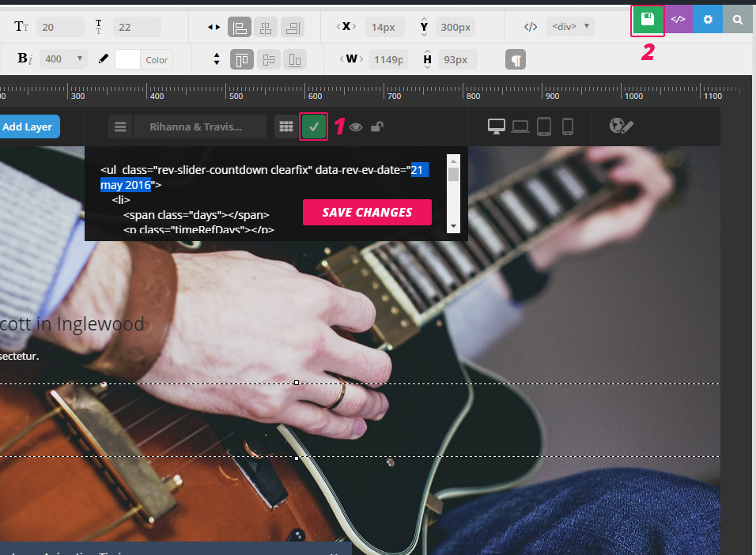The height and width of the screenshot is (555, 756).
Task: Click the Y position label icon
Action: (424, 27)
